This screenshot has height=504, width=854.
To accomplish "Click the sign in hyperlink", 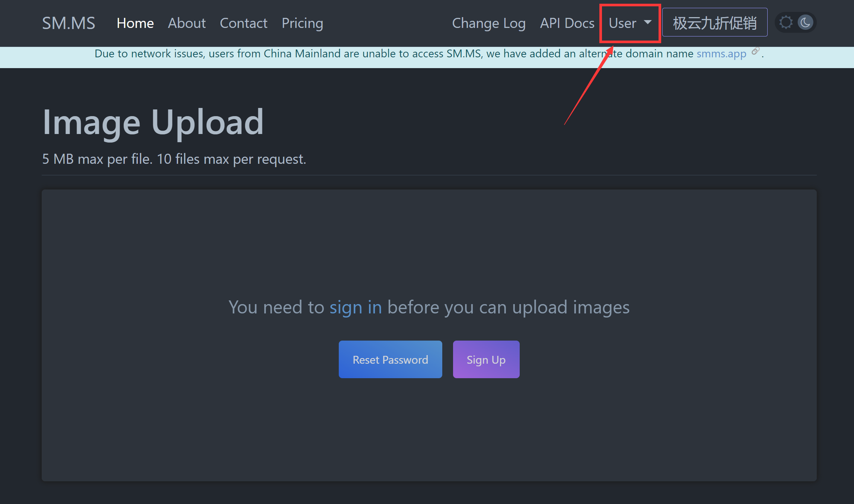I will coord(354,307).
